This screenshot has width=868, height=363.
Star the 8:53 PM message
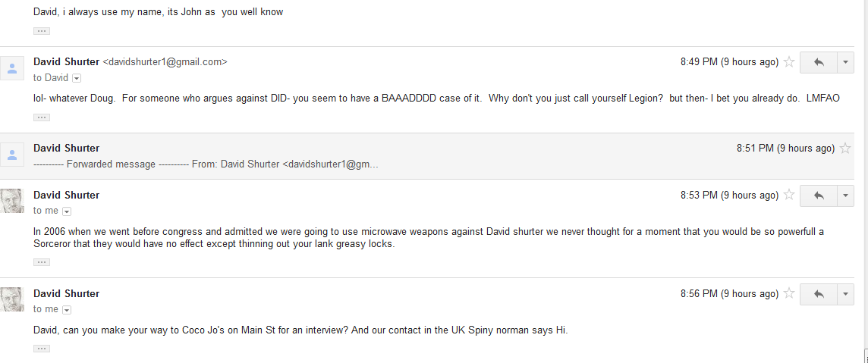pos(789,195)
